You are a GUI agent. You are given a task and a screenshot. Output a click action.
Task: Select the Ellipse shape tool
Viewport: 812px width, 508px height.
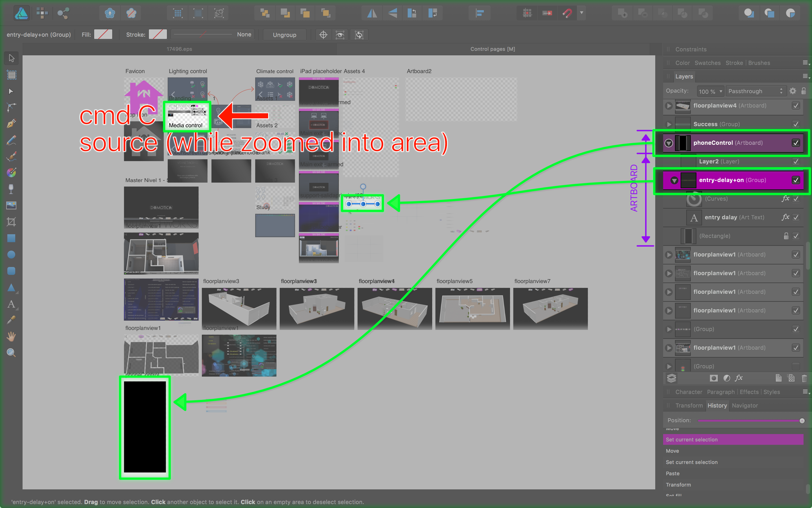[x=11, y=254]
